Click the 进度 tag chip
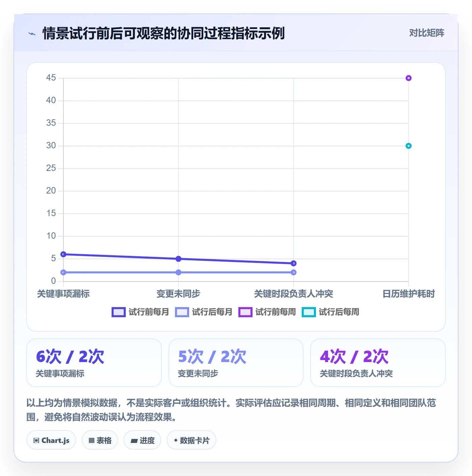472x476 pixels. coord(142,440)
